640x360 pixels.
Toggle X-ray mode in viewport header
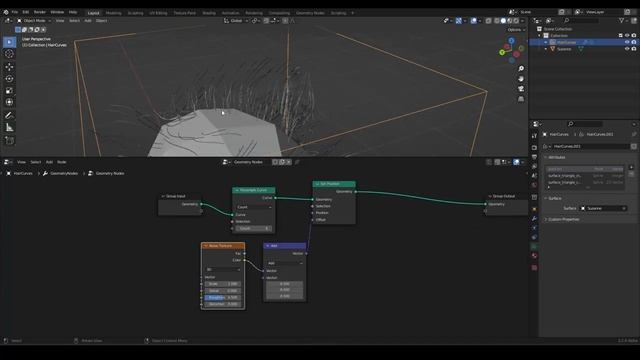pos(488,20)
